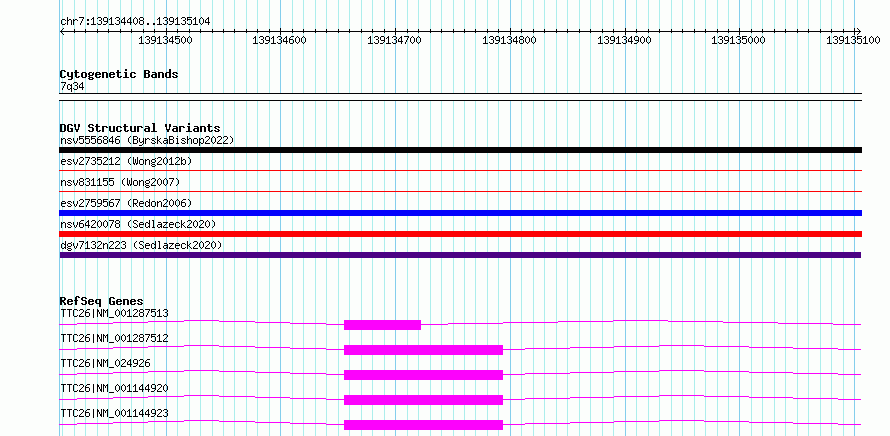The image size is (890, 436).
Task: Click ruler position label 139135100
Action: pyautogui.click(x=853, y=40)
